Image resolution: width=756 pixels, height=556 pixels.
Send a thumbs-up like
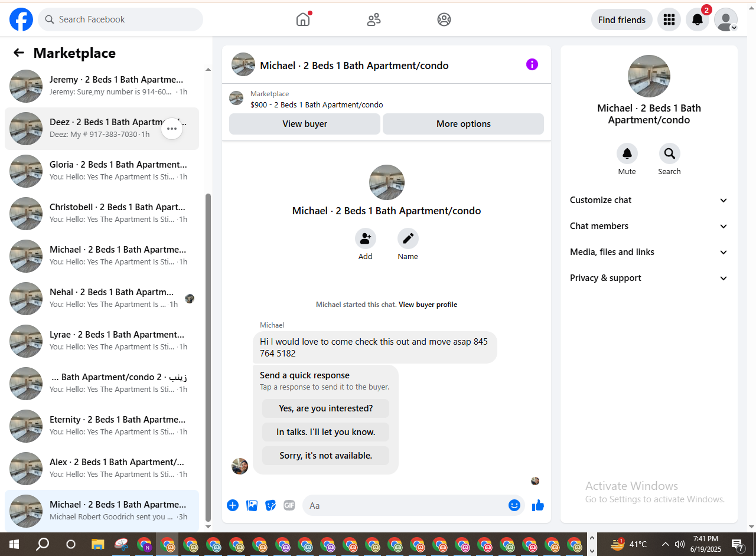(538, 505)
